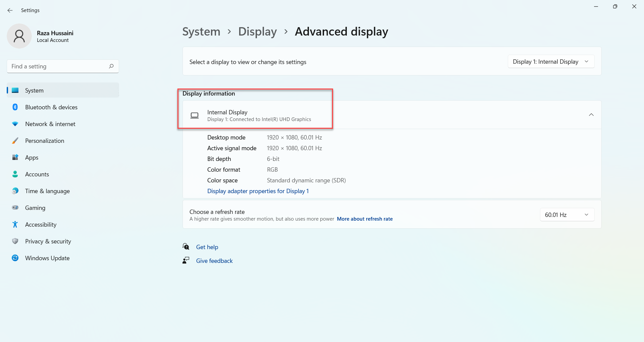
Task: Open Gaming settings
Action: pos(35,208)
